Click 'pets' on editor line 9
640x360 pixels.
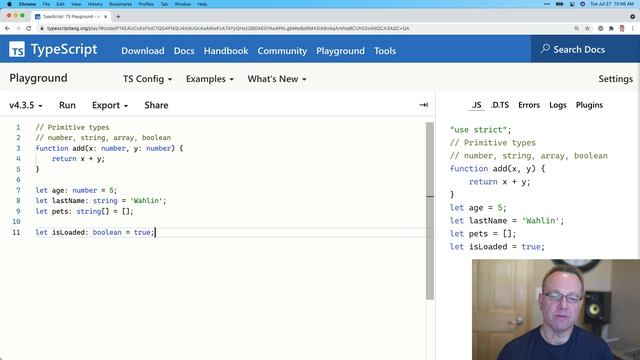[60, 211]
